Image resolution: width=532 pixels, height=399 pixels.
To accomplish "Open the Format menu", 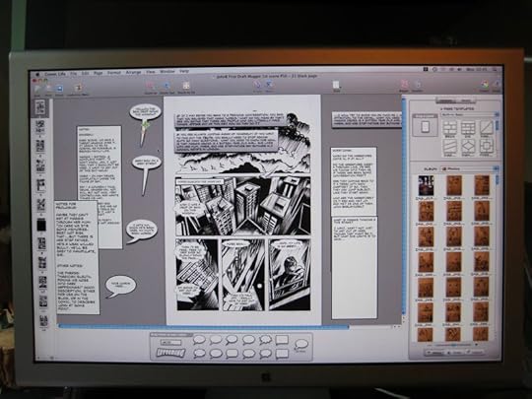I will (x=113, y=72).
